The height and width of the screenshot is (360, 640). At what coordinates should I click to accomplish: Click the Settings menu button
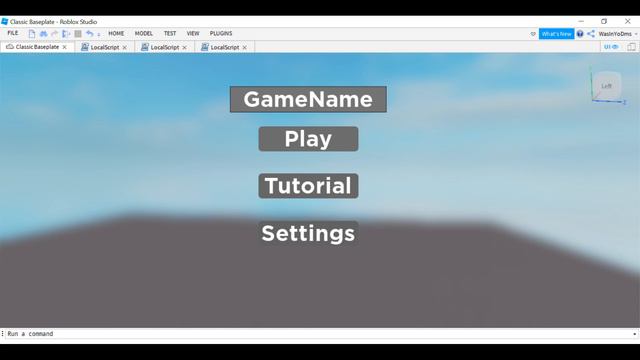click(x=308, y=233)
